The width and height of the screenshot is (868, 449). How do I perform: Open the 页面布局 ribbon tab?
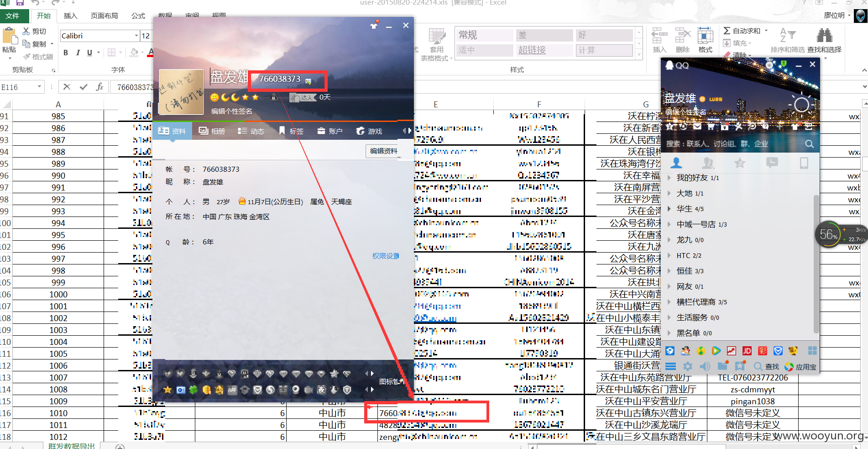pos(104,16)
